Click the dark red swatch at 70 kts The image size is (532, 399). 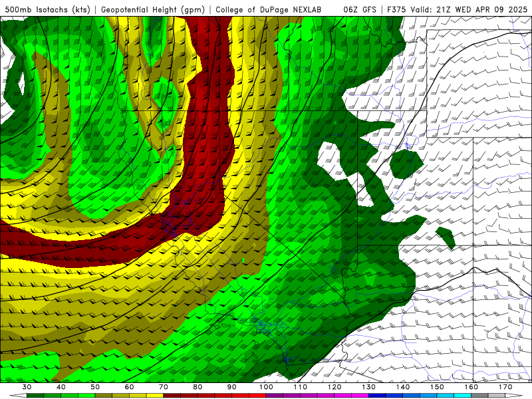click(172, 396)
